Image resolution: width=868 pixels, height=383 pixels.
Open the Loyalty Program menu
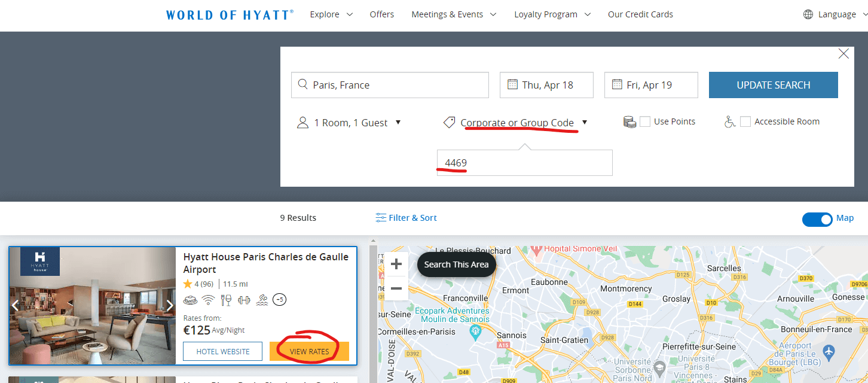(552, 14)
